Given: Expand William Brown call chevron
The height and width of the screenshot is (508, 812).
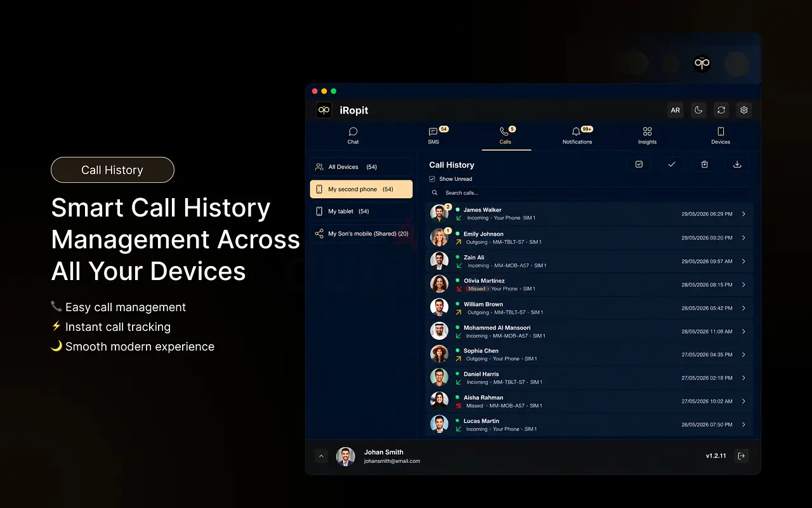Looking at the screenshot, I should 743,308.
